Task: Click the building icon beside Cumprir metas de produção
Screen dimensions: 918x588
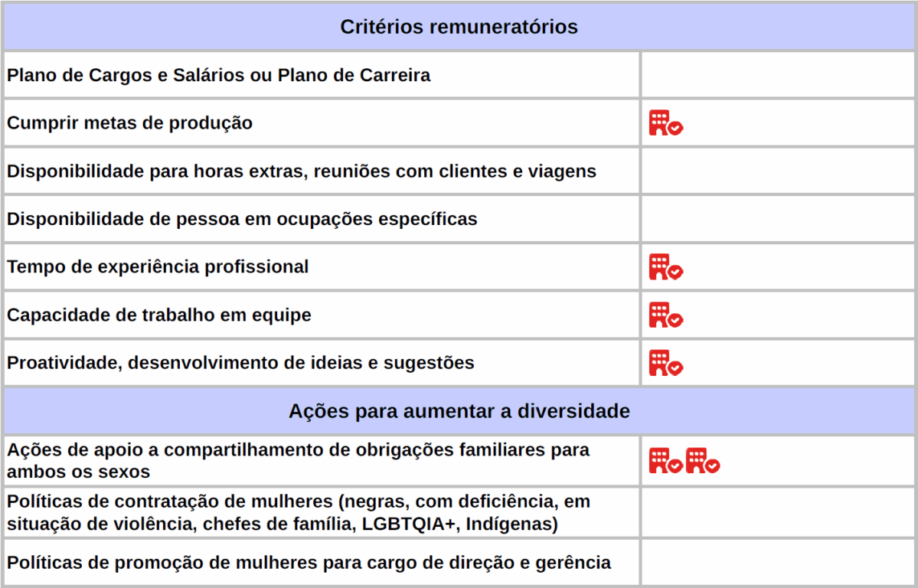Action: pyautogui.click(x=665, y=123)
